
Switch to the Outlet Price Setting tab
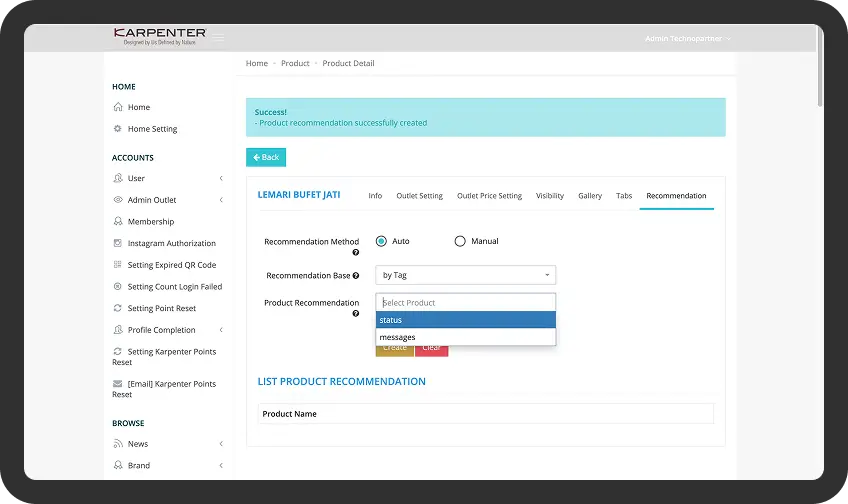tap(489, 196)
